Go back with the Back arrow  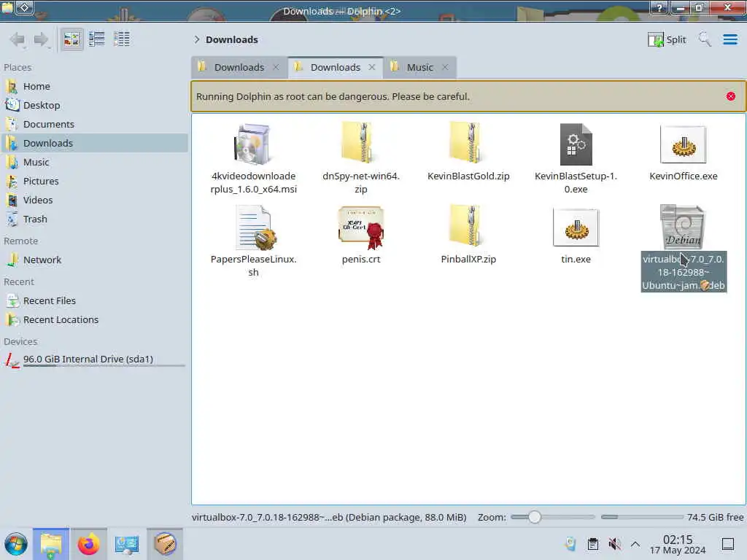click(18, 39)
